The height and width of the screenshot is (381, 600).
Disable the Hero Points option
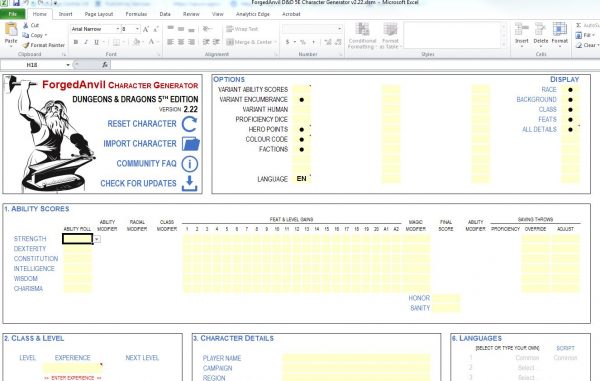(302, 129)
